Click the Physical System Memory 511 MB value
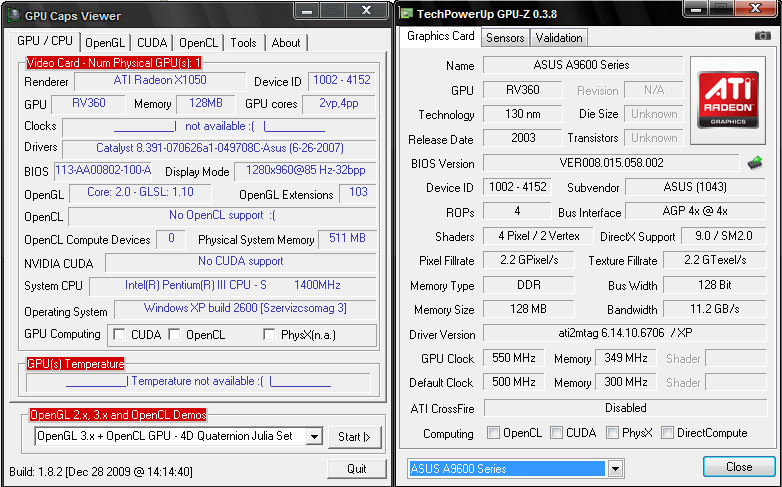The image size is (782, 487). click(347, 239)
